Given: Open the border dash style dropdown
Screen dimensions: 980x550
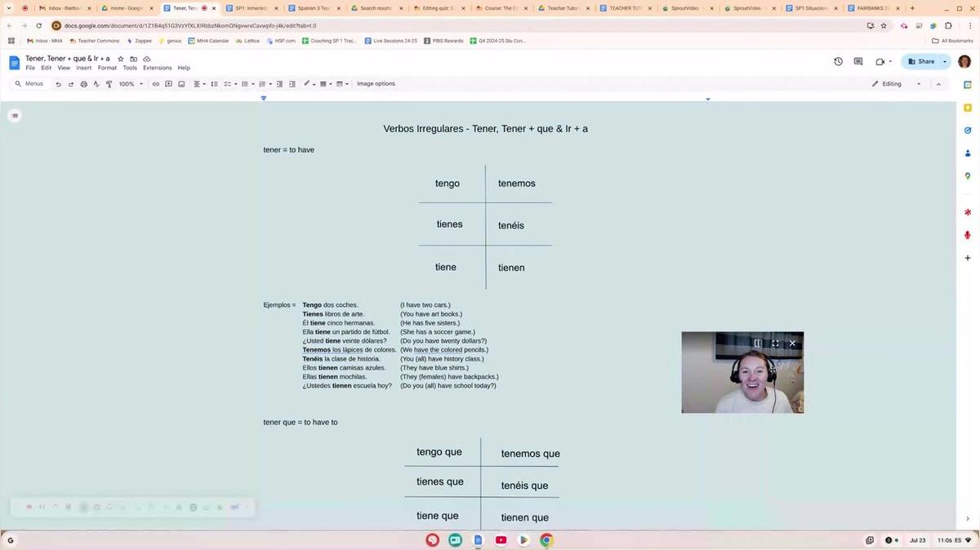Looking at the screenshot, I should click(x=342, y=84).
